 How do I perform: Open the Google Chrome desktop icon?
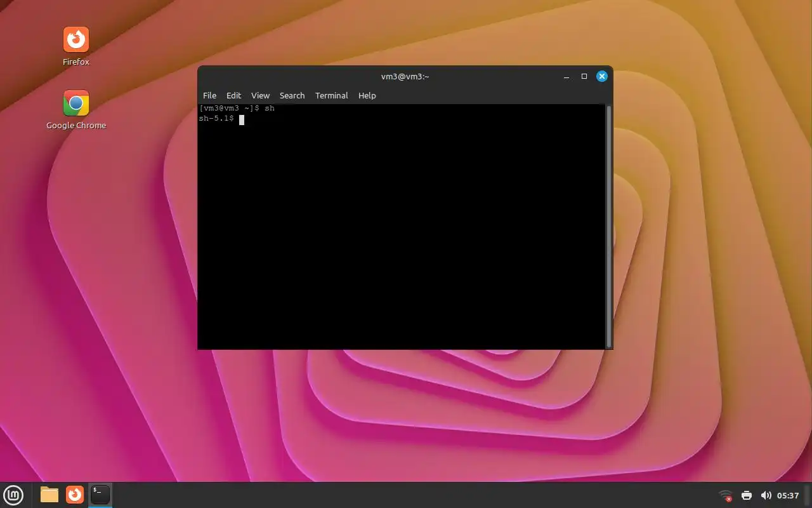click(x=76, y=103)
